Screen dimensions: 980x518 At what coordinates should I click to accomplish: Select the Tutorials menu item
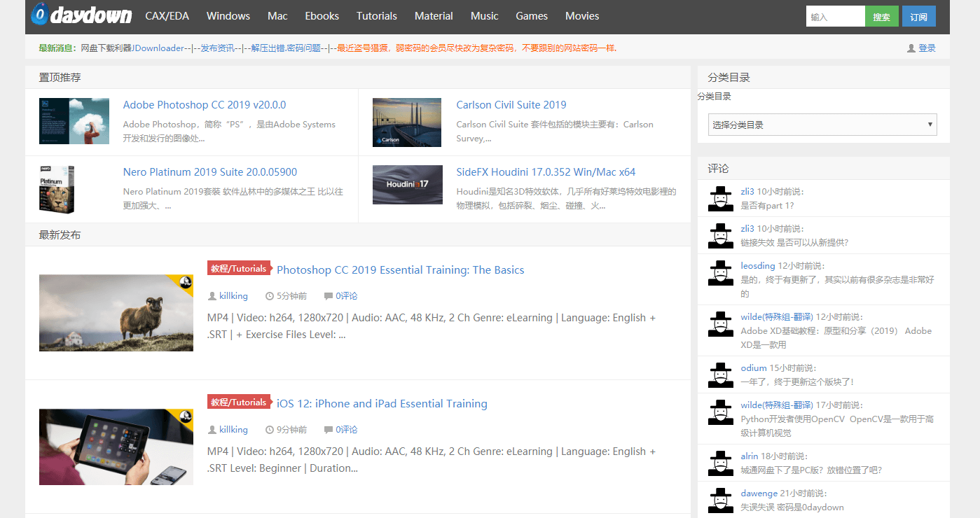click(377, 15)
